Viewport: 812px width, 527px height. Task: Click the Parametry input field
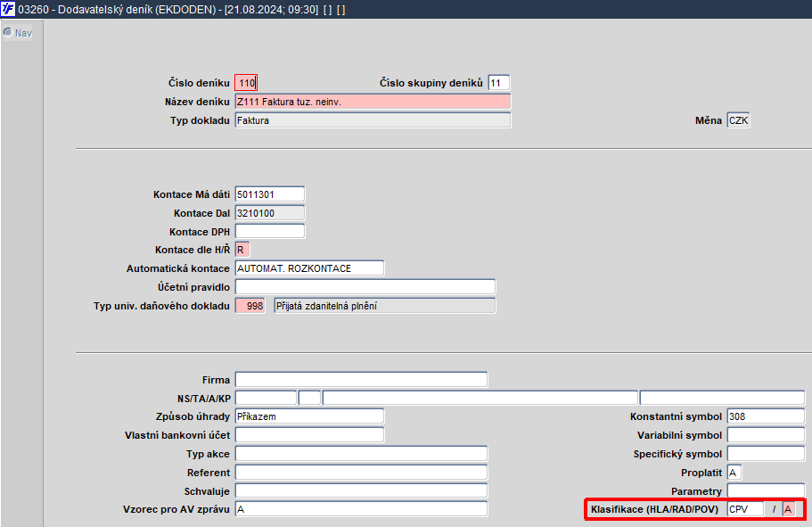point(766,490)
